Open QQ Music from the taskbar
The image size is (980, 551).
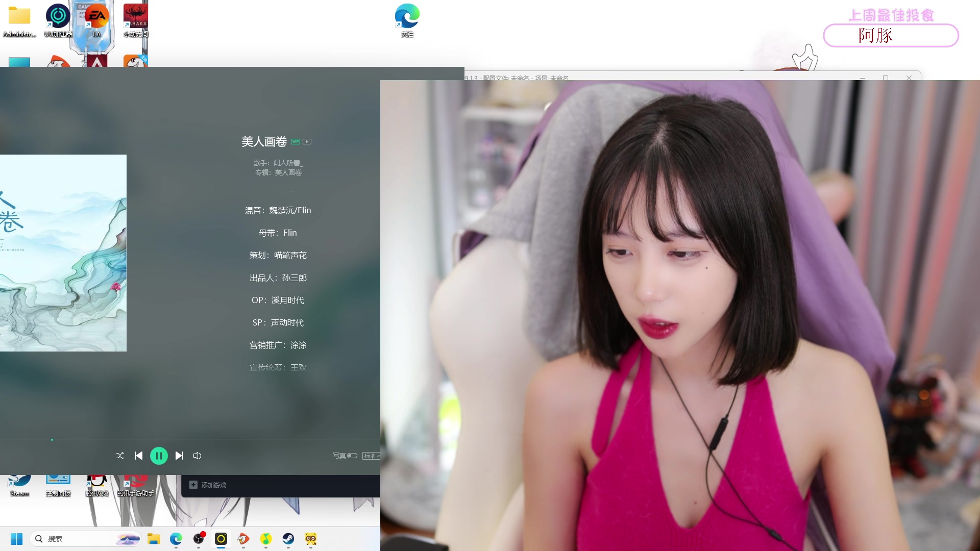pyautogui.click(x=266, y=539)
